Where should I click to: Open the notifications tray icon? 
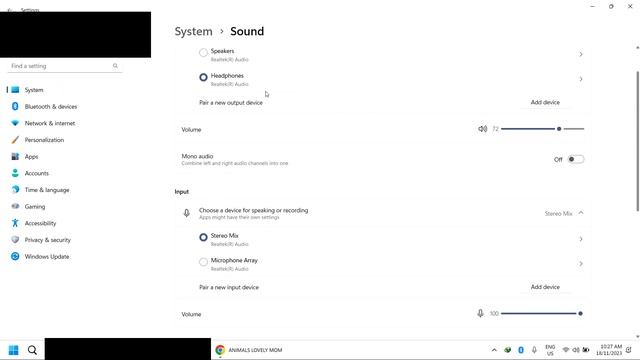pyautogui.click(x=629, y=350)
